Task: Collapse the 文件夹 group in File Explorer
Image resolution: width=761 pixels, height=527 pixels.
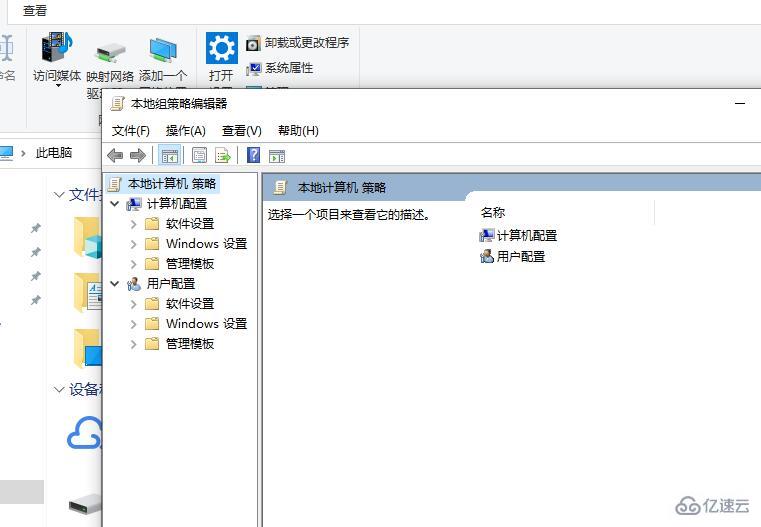Action: [59, 195]
